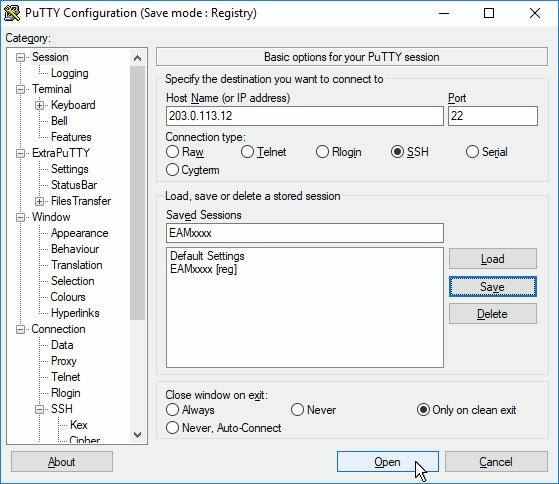
Task: Click the Host Name input field
Action: [x=305, y=116]
